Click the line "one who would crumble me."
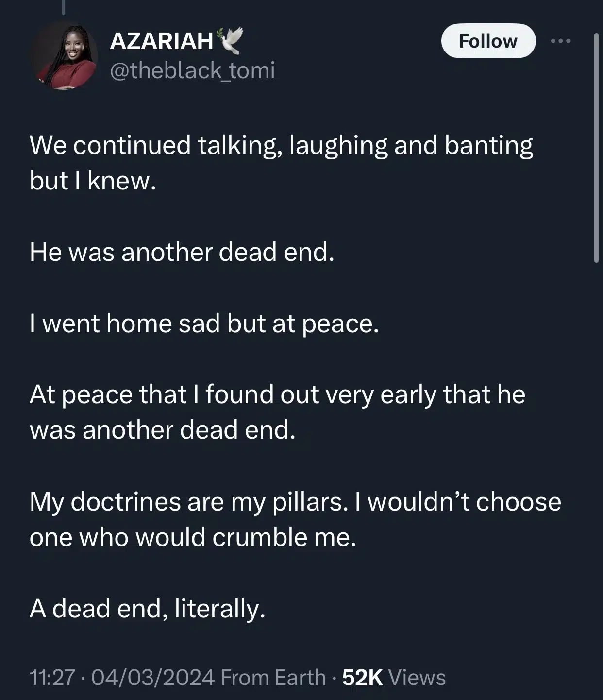Image resolution: width=603 pixels, height=700 pixels. pyautogui.click(x=193, y=537)
